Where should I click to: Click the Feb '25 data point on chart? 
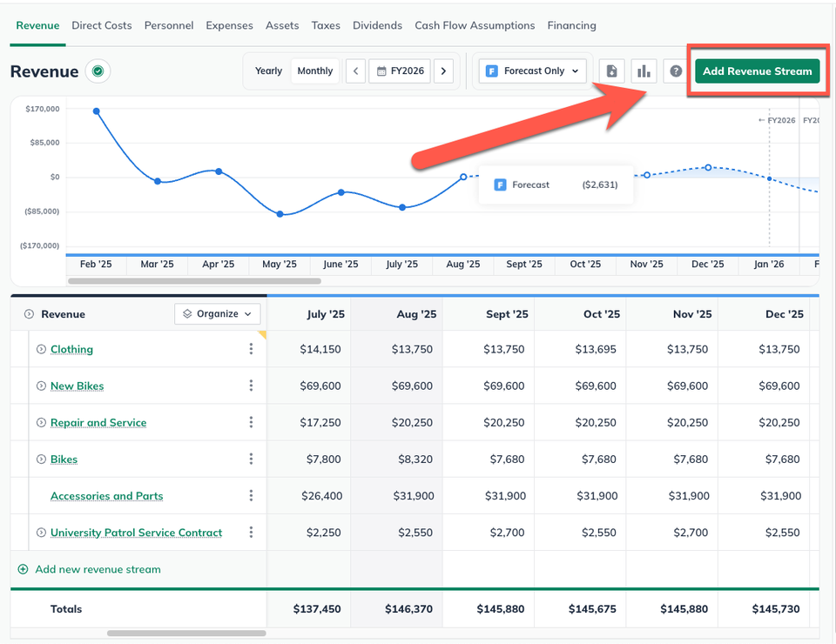coord(97,111)
